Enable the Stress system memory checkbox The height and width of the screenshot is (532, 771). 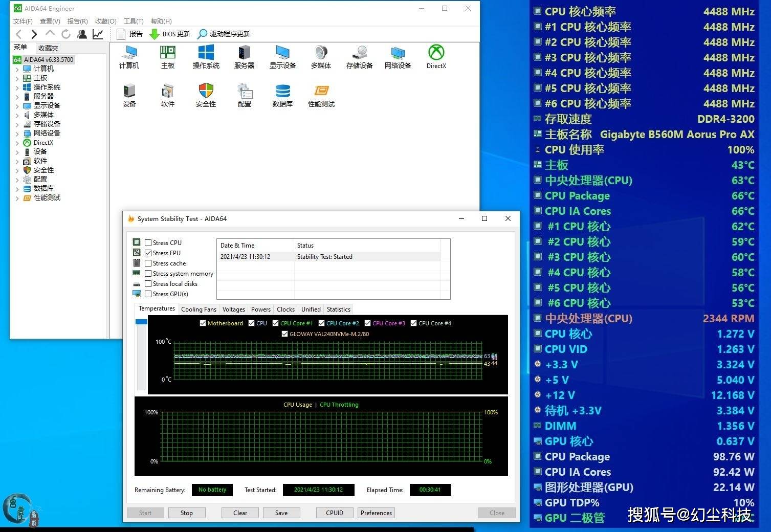pyautogui.click(x=148, y=274)
